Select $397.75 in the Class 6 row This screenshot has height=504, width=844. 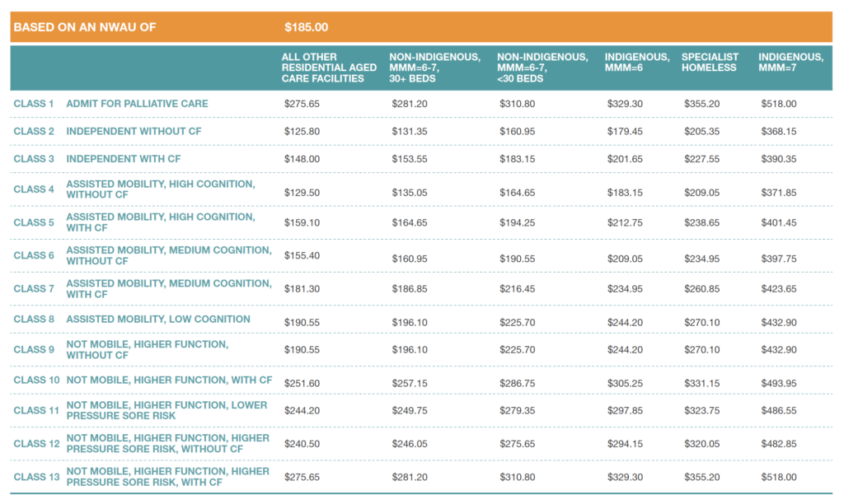coord(779,259)
